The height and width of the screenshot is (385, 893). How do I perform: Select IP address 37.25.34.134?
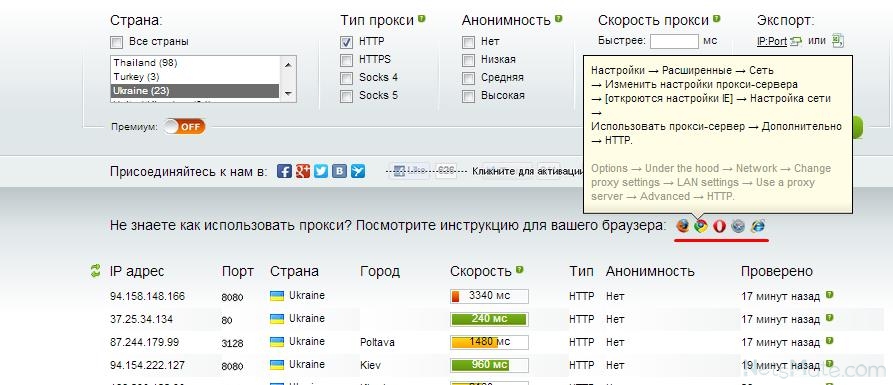pos(141,319)
